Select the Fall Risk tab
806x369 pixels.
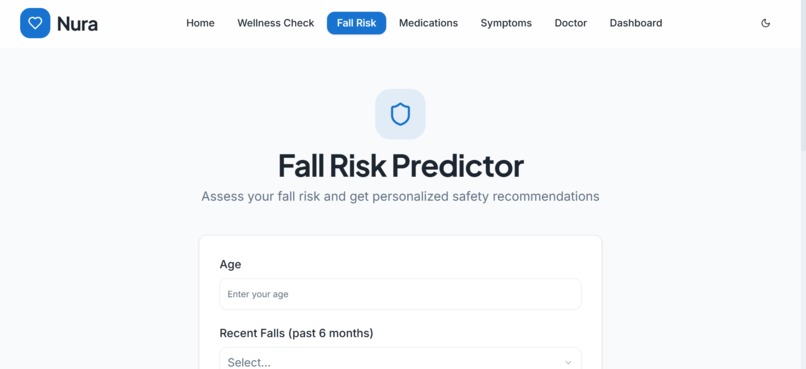[x=356, y=23]
